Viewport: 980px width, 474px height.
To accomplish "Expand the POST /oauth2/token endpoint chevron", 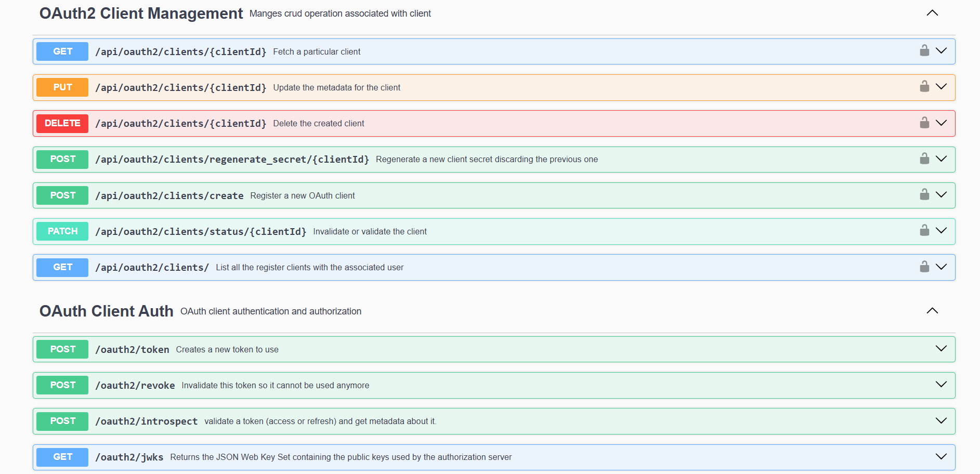I will pos(940,349).
